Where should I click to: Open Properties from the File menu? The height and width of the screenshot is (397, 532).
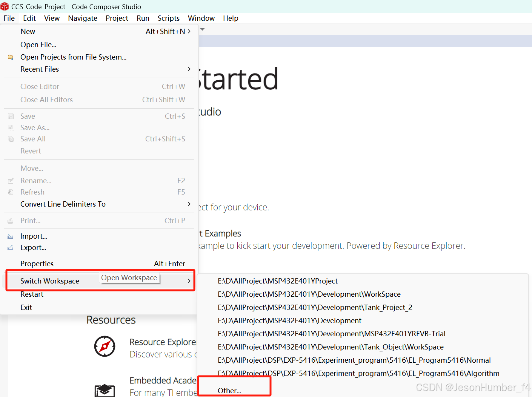[x=37, y=263]
